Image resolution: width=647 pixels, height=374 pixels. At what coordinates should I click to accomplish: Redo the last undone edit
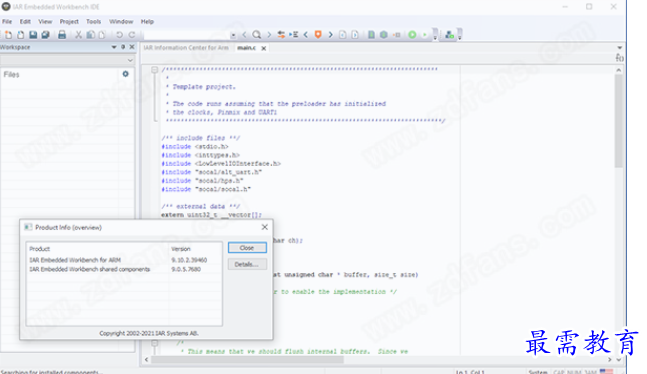tap(132, 35)
